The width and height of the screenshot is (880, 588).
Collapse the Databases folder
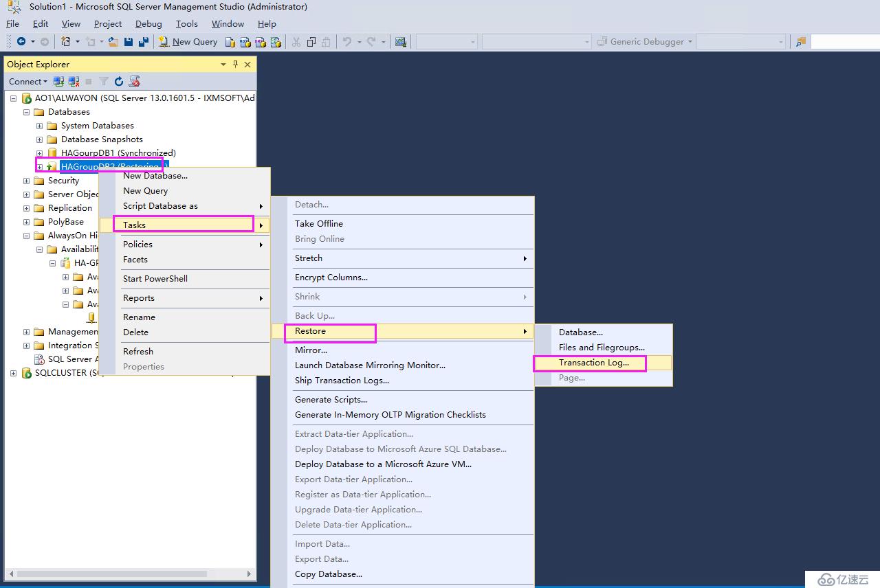(26, 112)
